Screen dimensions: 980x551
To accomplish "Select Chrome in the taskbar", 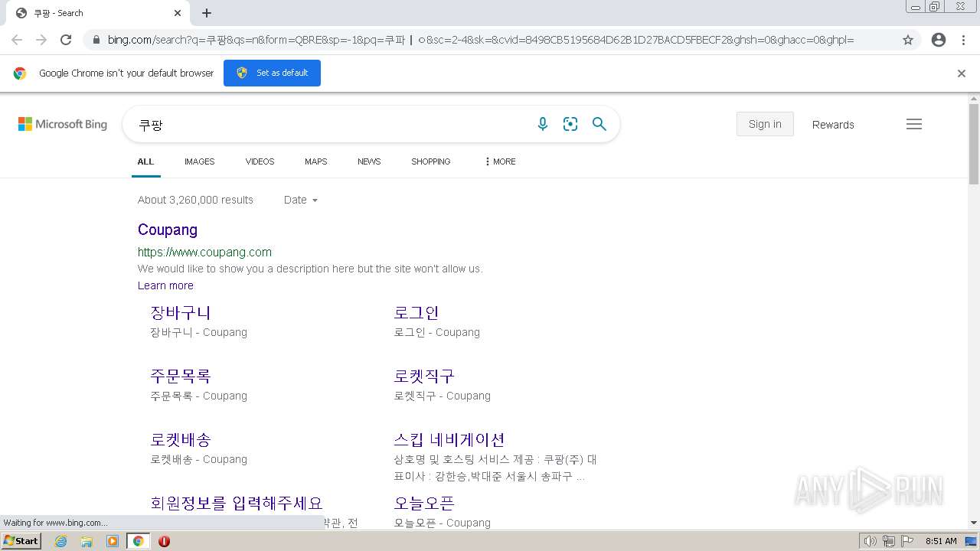I will 138,541.
